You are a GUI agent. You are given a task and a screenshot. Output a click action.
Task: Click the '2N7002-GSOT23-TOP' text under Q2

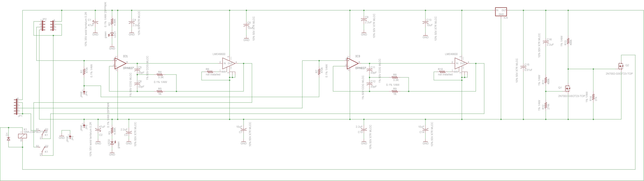tap(619, 74)
